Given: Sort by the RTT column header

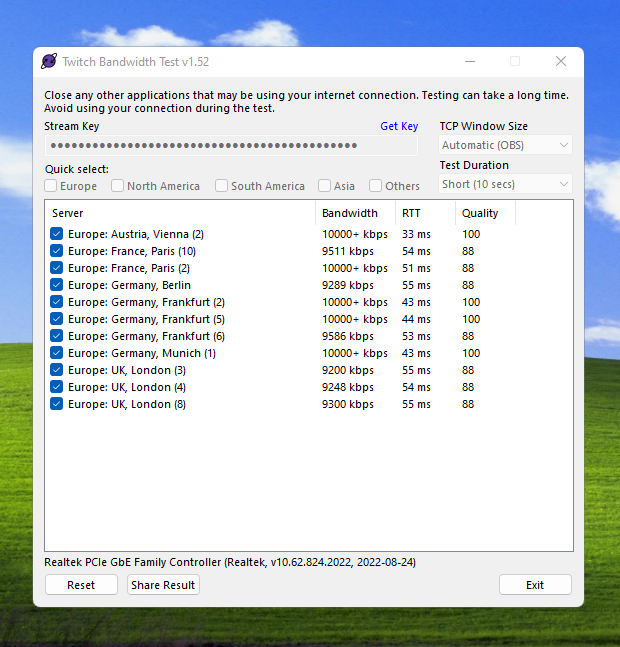Looking at the screenshot, I should point(425,213).
